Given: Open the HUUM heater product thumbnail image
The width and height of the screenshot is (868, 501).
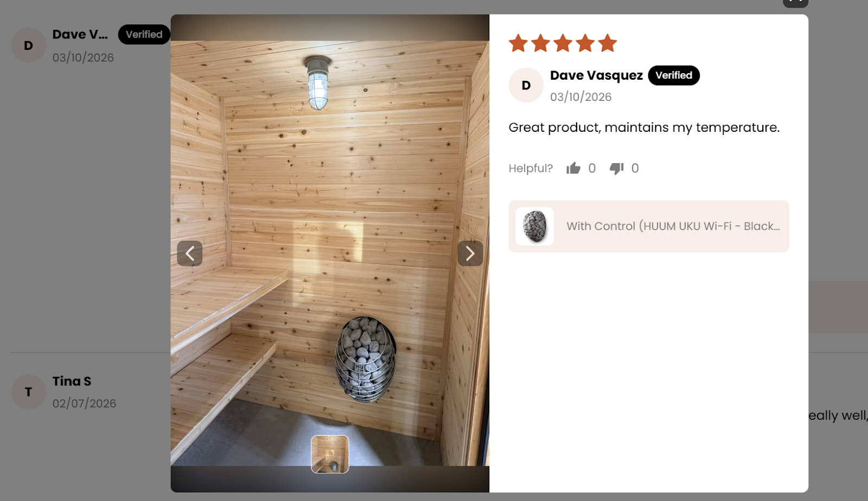Looking at the screenshot, I should (534, 226).
